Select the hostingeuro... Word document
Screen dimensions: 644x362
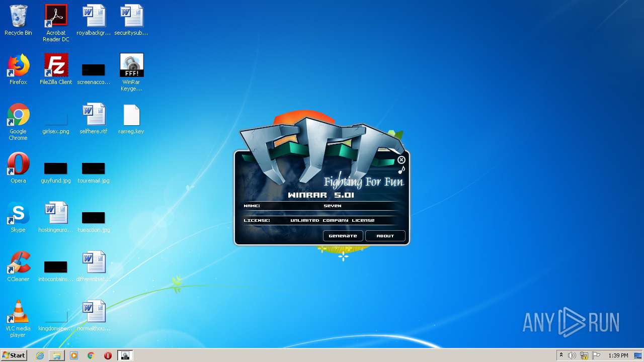[56, 217]
